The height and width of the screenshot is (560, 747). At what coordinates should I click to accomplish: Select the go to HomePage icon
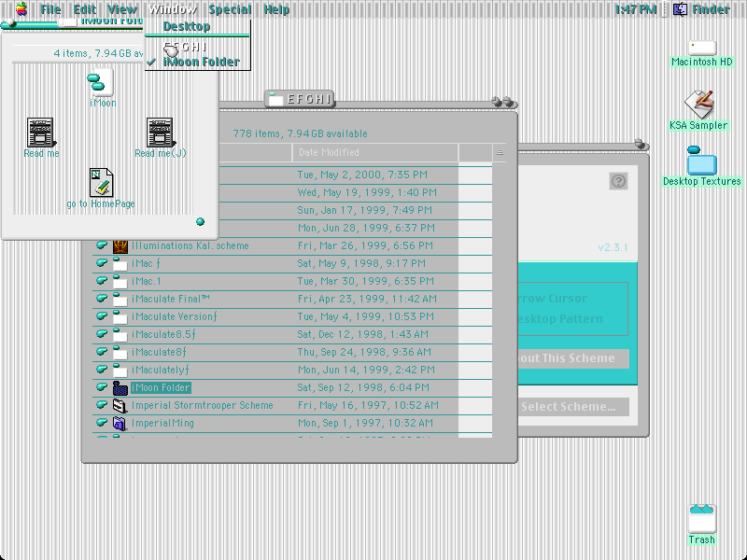[x=101, y=182]
